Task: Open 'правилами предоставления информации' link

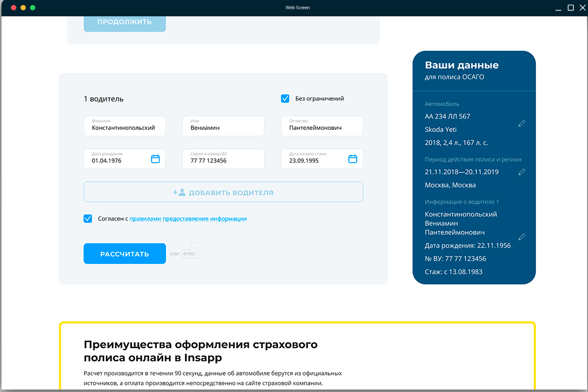Action: (188, 218)
